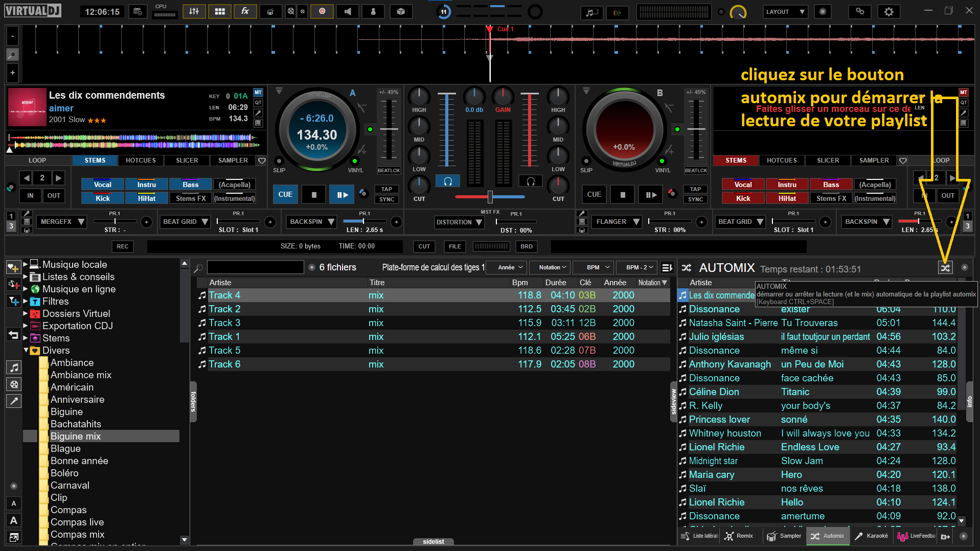This screenshot has width=980, height=551.
Task: Click deck B CUE button
Action: click(594, 195)
